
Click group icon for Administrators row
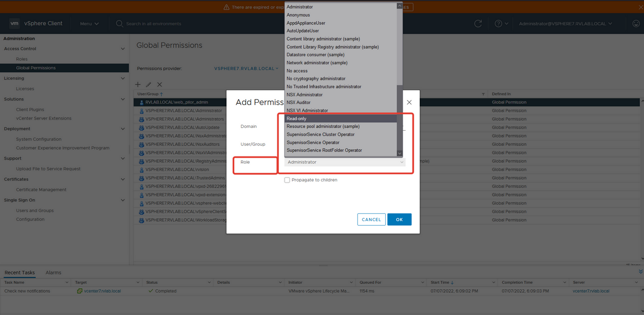pyautogui.click(x=141, y=119)
